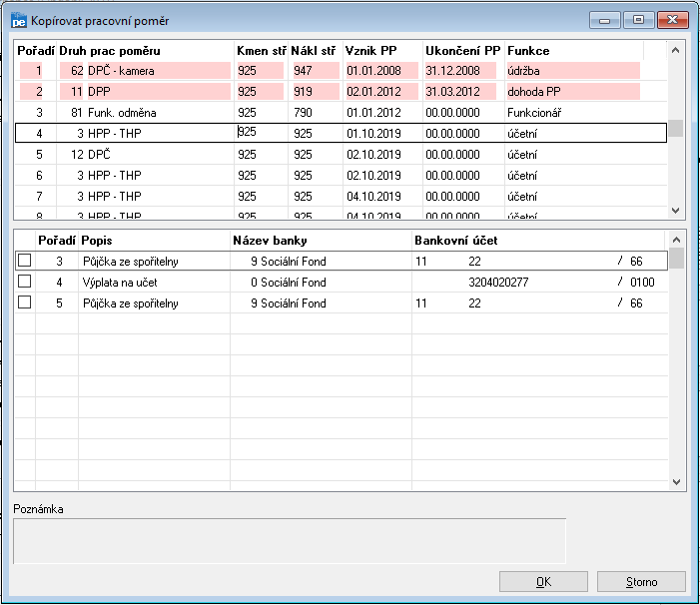
Task: Close the Kopírovat pracovní poměr dialog
Action: [672, 20]
